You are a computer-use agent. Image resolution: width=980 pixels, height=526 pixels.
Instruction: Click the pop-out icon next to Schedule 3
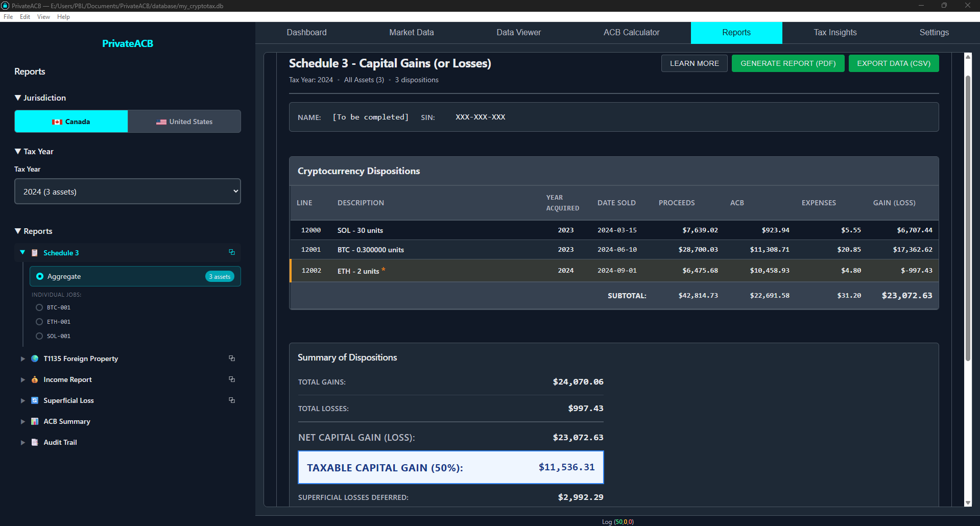click(232, 252)
